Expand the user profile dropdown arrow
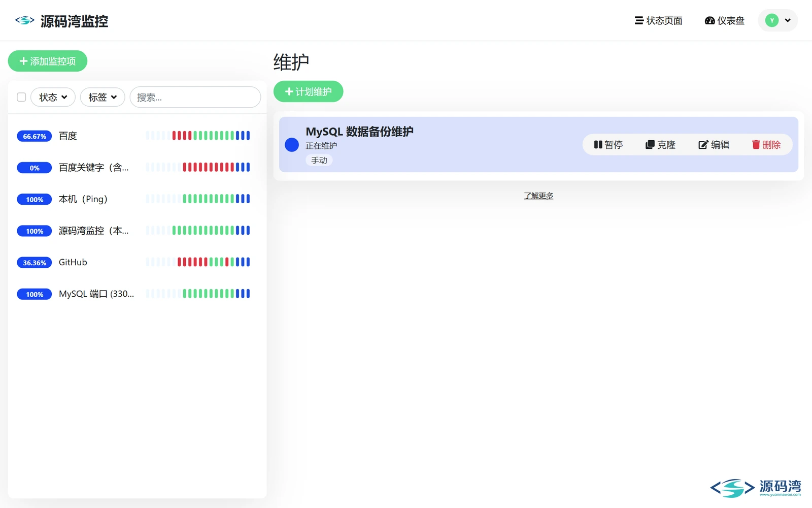Screen dimensions: 812x508 click(x=788, y=20)
